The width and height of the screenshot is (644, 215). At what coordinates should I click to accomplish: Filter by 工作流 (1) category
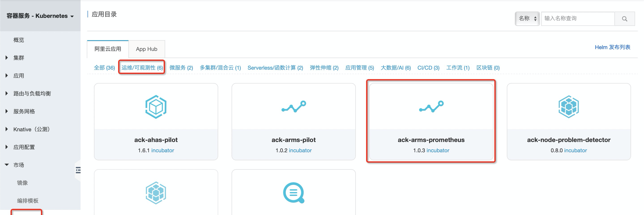[x=458, y=68]
